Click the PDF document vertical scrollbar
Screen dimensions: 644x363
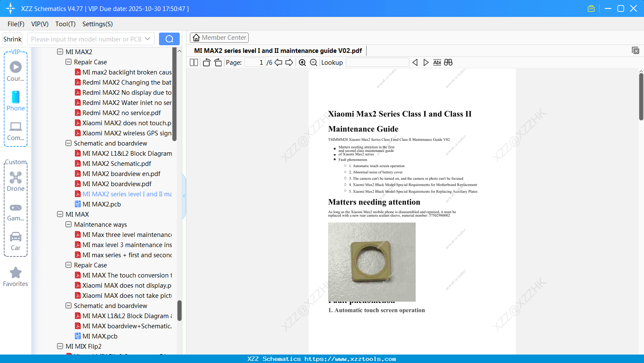pos(641,96)
